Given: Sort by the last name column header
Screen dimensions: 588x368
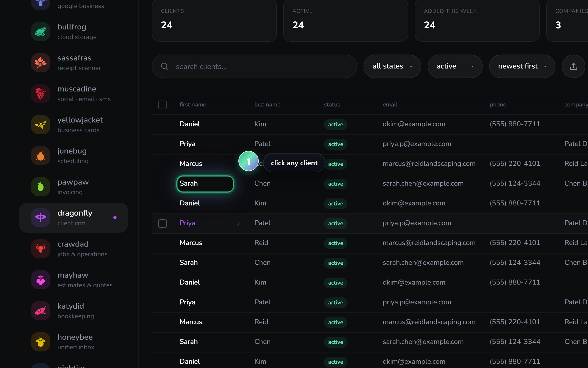Looking at the screenshot, I should pyautogui.click(x=268, y=105).
